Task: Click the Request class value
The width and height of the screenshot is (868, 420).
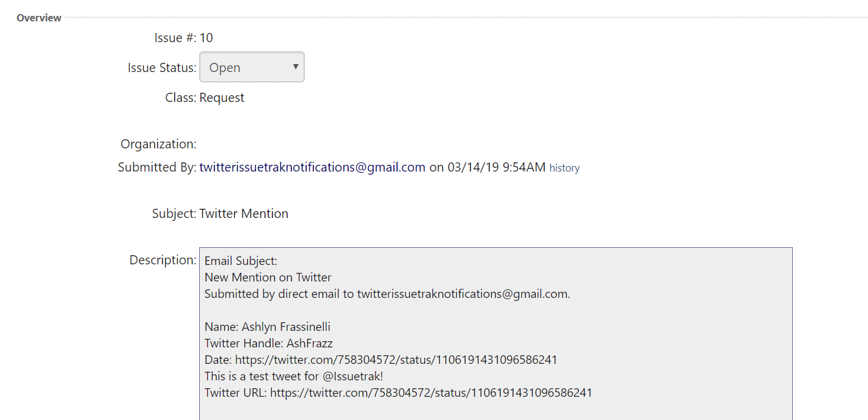Action: point(222,98)
